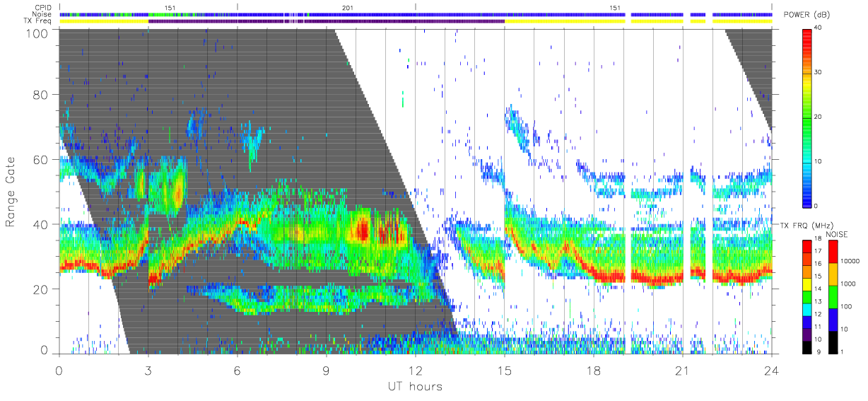Viewport: 868px width, 401px height.
Task: Click range gate axis label '60'
Action: click(40, 159)
